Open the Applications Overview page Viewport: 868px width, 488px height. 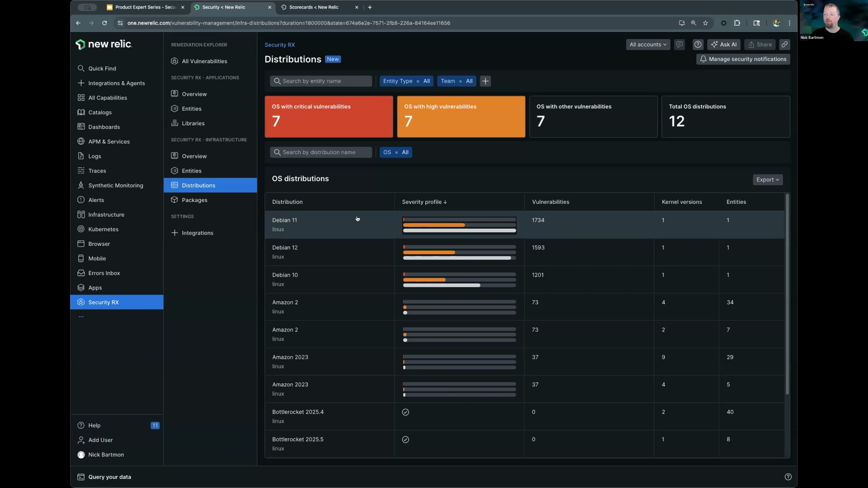coord(194,94)
